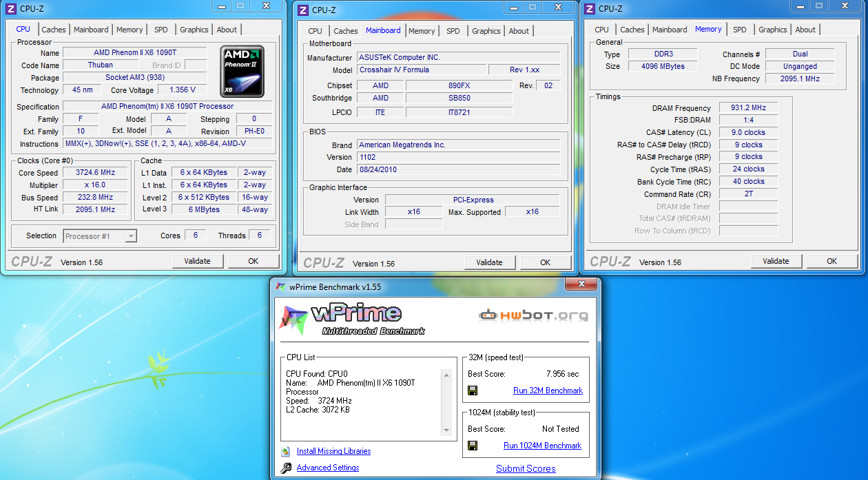The image size is (868, 480).
Task: Click the memory Size value 4096 MBytes
Action: pos(662,67)
